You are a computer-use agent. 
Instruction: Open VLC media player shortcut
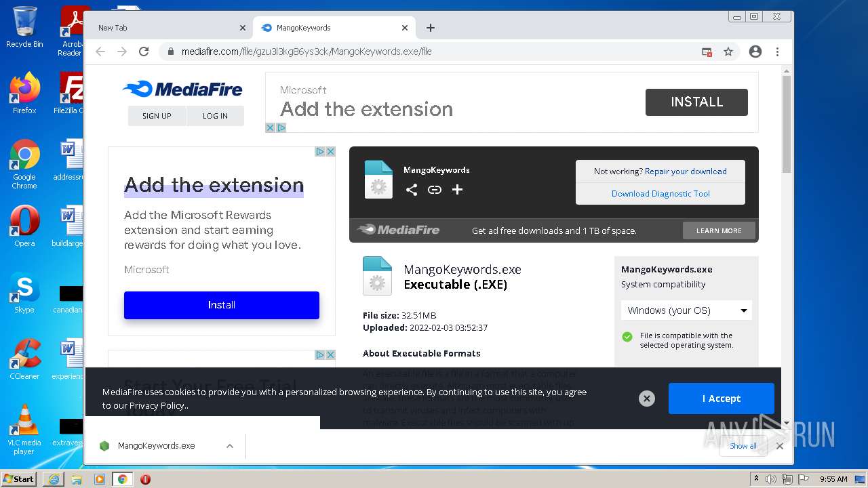pos(24,429)
